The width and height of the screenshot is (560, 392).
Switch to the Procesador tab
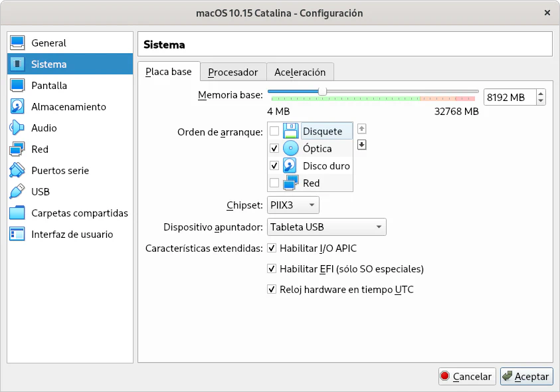[x=233, y=72]
